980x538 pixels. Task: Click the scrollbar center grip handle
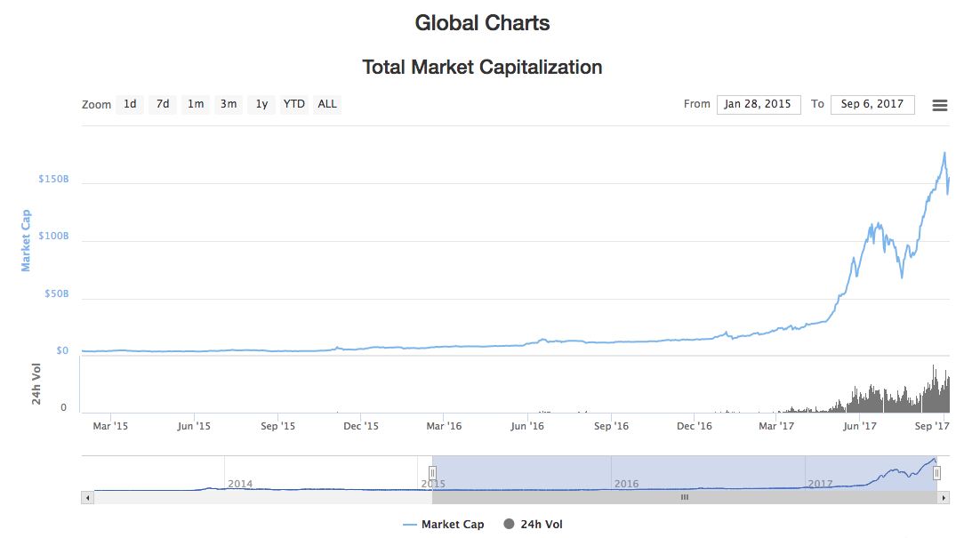point(685,498)
